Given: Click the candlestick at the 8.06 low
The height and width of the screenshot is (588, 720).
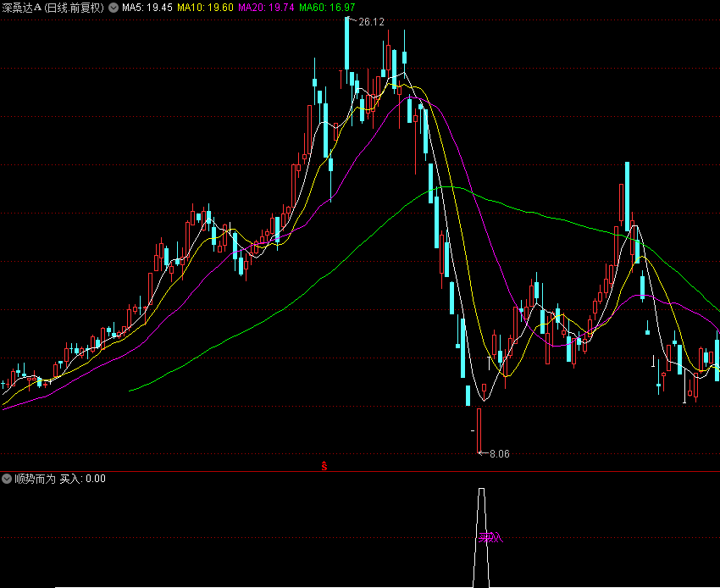Looking at the screenshot, I should pyautogui.click(x=479, y=430).
